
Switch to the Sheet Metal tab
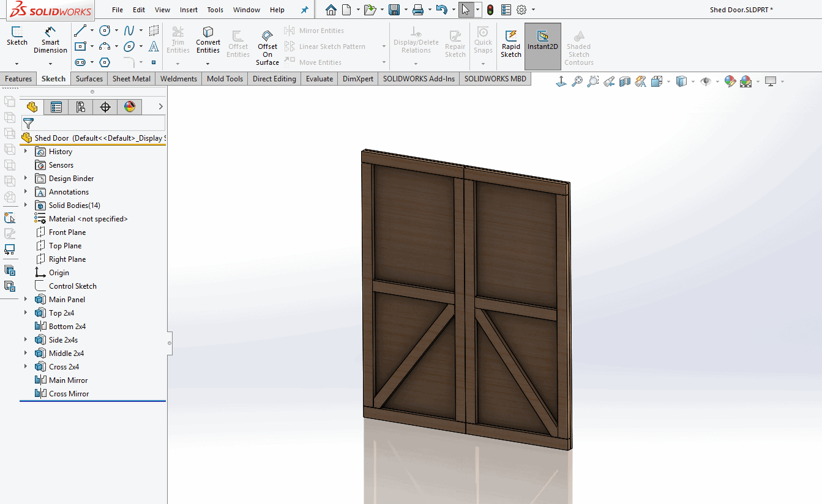point(131,79)
